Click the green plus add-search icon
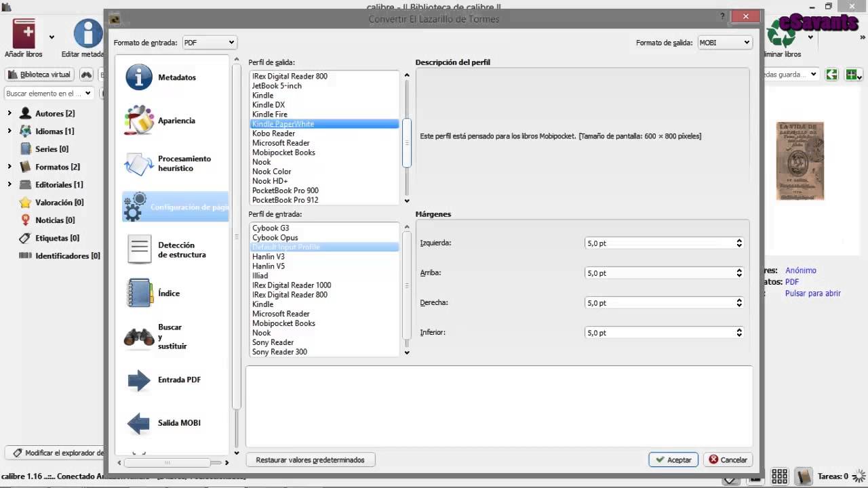The image size is (868, 488). [852, 75]
